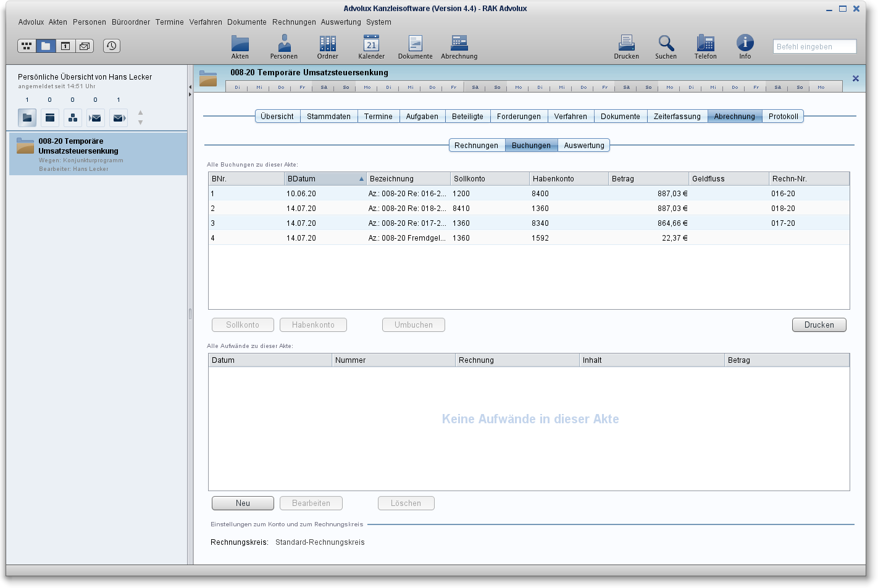The image size is (878, 588).
Task: Click the Habenkonto button below the table
Action: click(313, 325)
